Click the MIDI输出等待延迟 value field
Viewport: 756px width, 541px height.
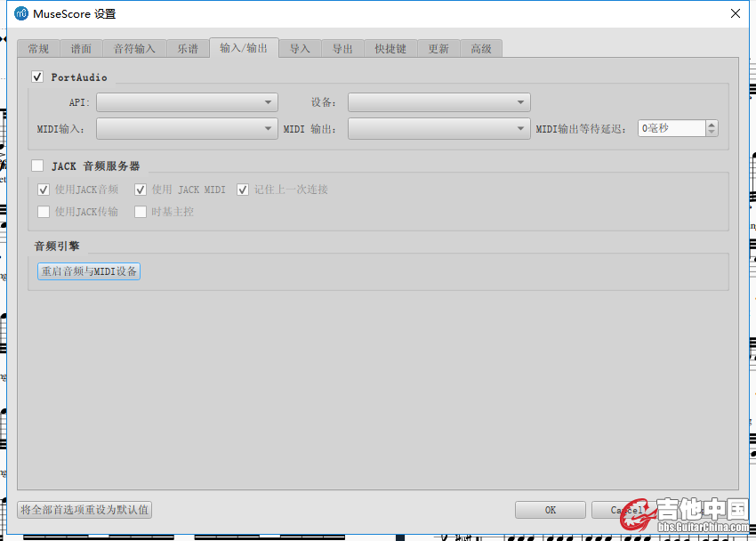672,128
